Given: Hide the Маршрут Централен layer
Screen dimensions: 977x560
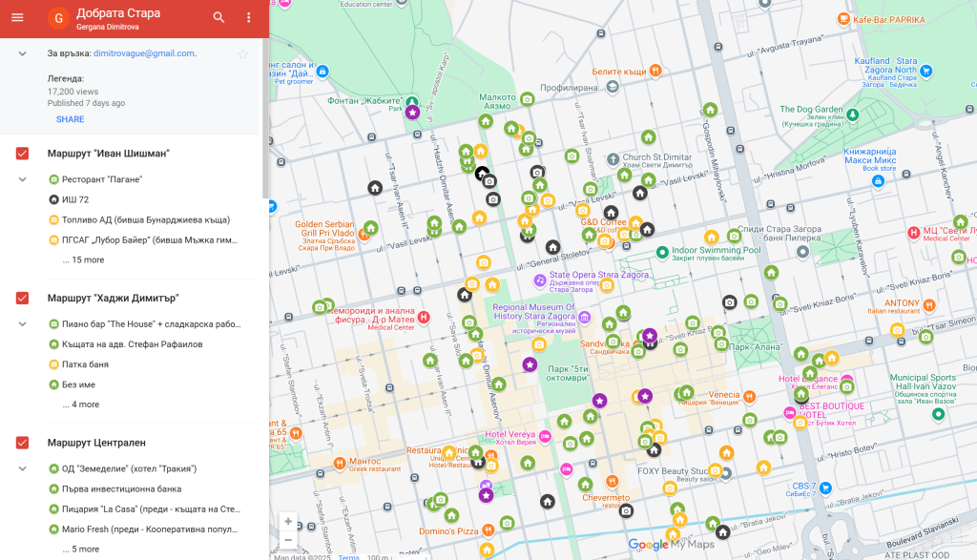Looking at the screenshot, I should pos(23,443).
